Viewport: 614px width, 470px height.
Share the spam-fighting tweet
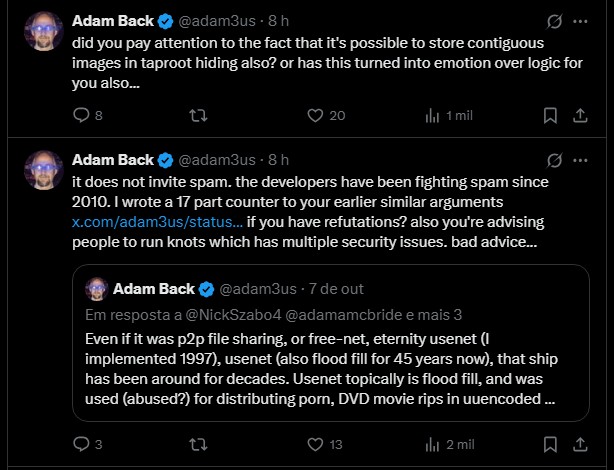click(x=579, y=444)
